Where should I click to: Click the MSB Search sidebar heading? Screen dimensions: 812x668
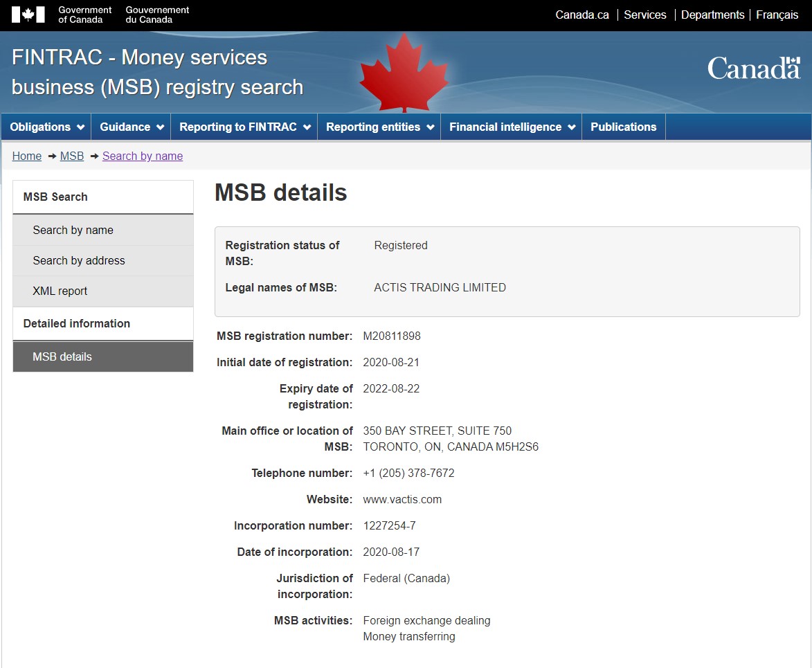click(103, 197)
